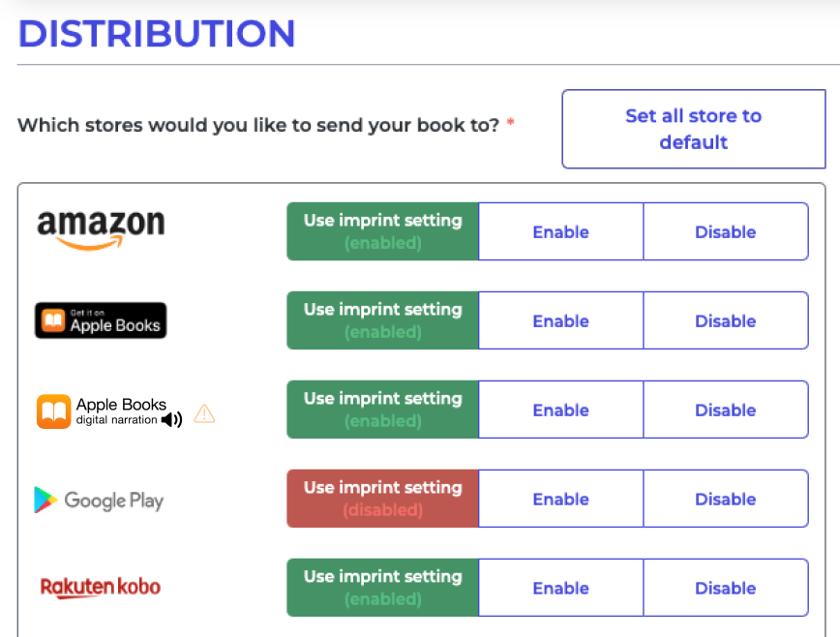Select Use imprint setting for Amazon

click(381, 231)
